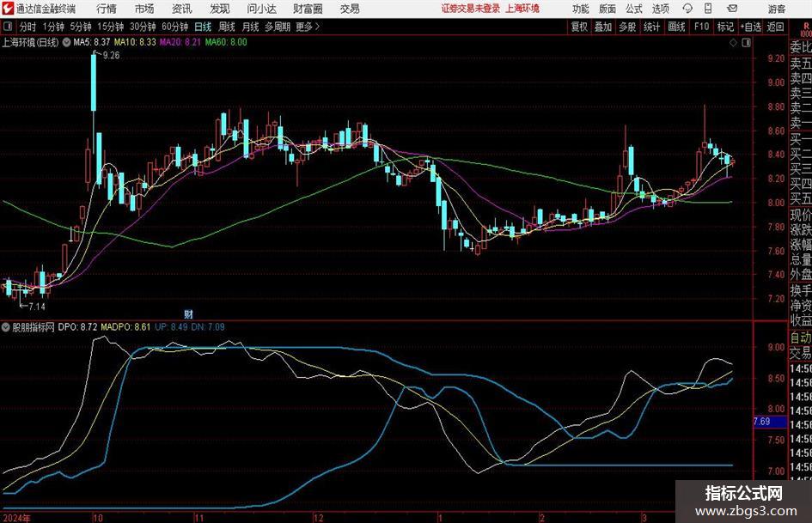Select the 60分钟 period
The width and height of the screenshot is (812, 523).
pos(174,27)
